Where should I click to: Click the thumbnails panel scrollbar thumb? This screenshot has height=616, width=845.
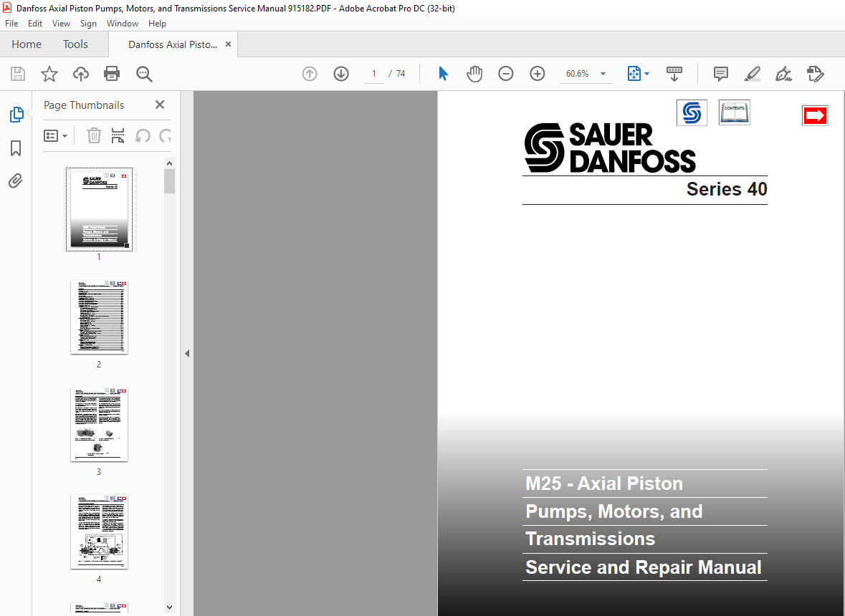pyautogui.click(x=169, y=181)
